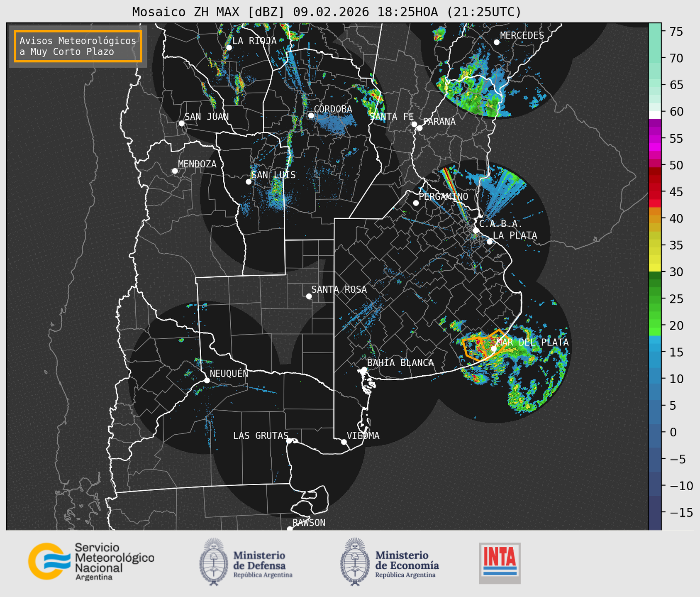Click the red 45 dBZ color band

tap(655, 192)
